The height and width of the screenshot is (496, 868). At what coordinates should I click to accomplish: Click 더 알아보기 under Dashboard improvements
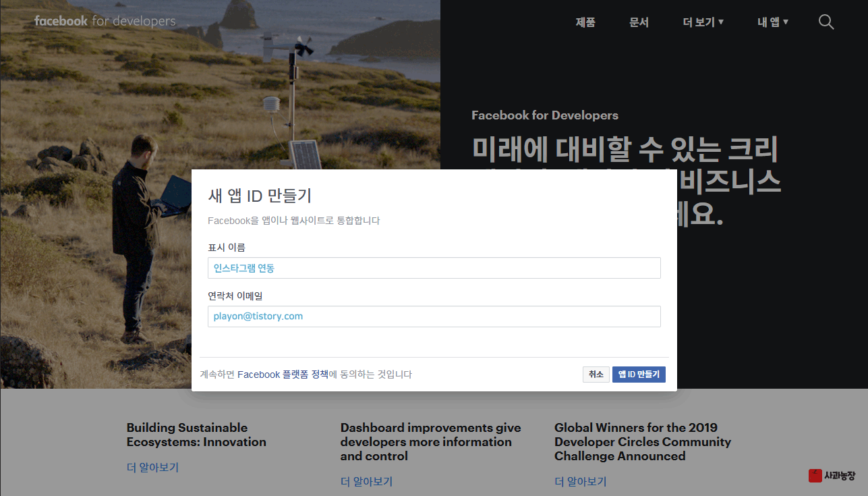coord(367,482)
